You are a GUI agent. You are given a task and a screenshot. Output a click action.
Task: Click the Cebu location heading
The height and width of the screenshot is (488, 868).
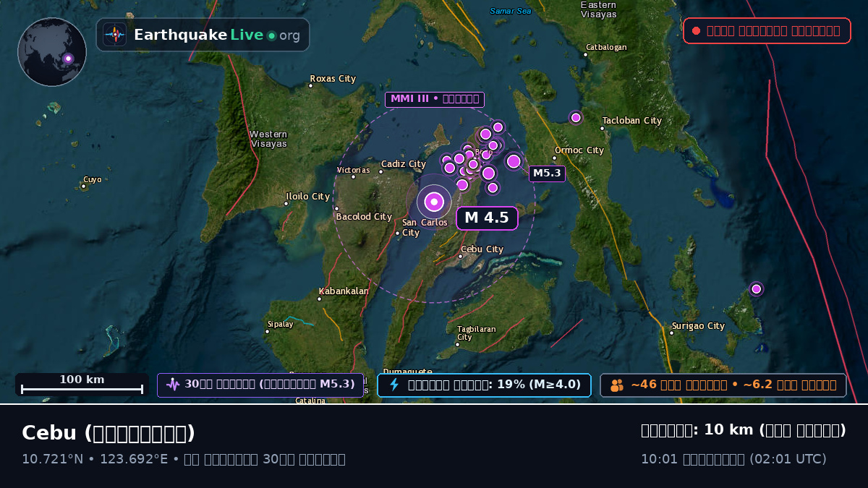(x=109, y=433)
